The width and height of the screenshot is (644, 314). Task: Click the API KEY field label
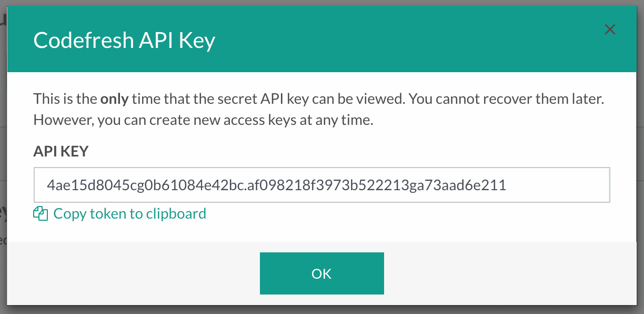point(61,152)
